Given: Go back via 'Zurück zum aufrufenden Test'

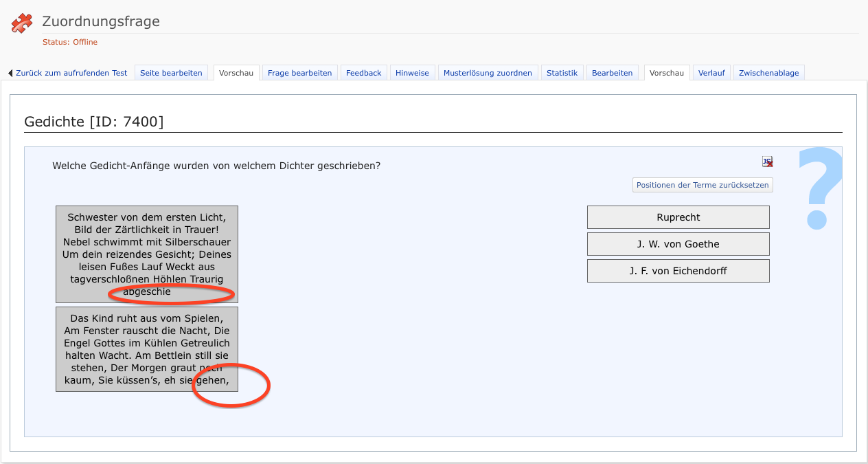Looking at the screenshot, I should click(68, 73).
